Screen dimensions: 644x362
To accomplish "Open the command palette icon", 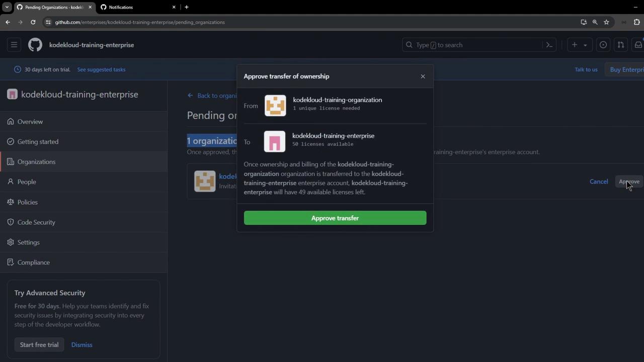I will (549, 45).
